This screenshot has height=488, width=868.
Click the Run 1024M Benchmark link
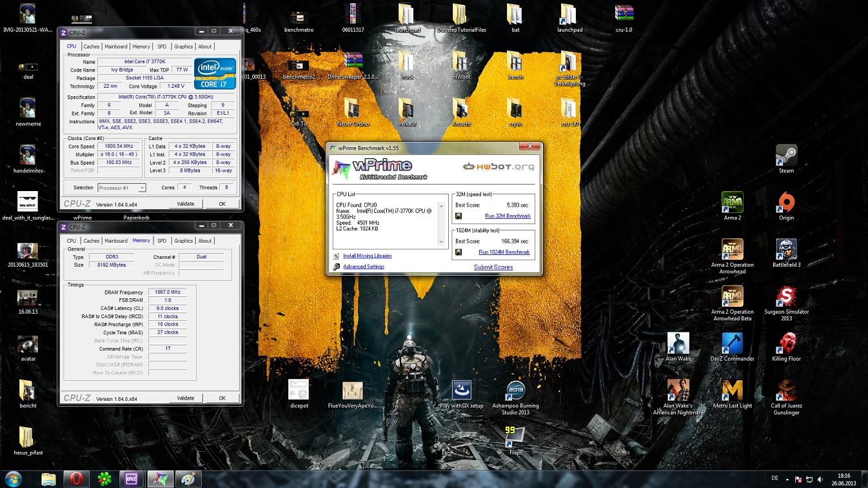coord(504,252)
